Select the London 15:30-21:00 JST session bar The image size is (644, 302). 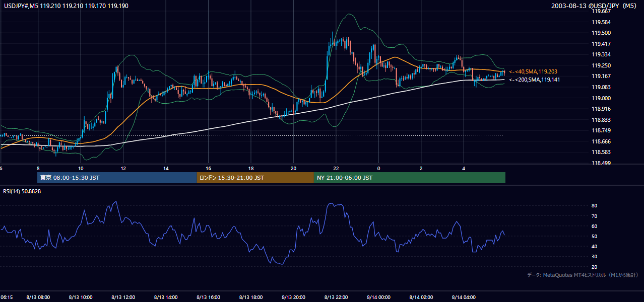[x=255, y=178]
